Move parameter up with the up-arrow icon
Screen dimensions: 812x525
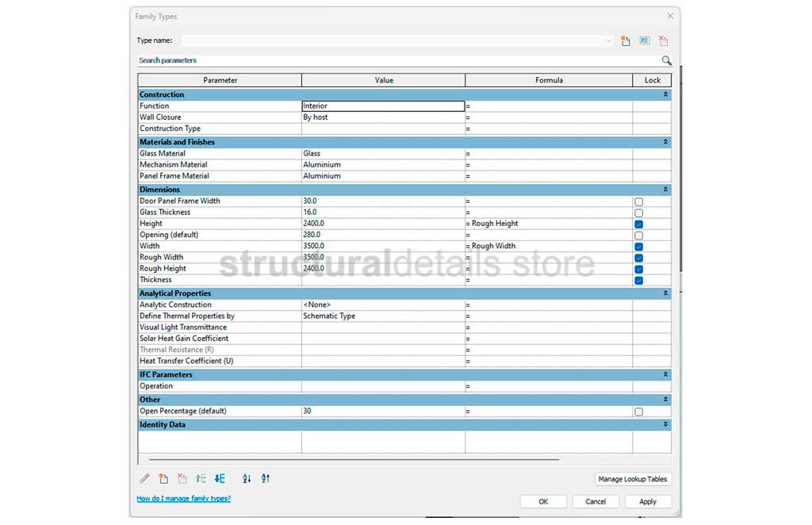coord(201,478)
